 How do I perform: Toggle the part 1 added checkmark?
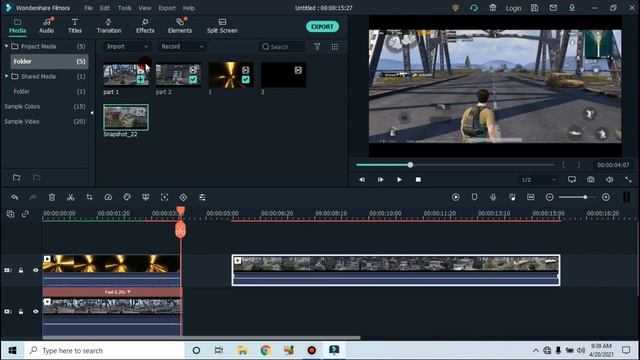coord(140,80)
